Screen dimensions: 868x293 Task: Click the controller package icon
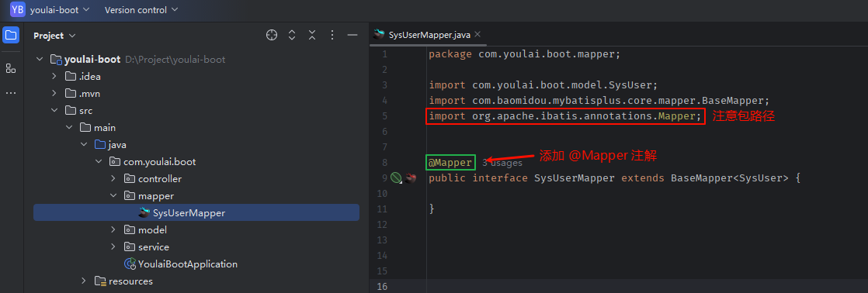pyautogui.click(x=130, y=178)
